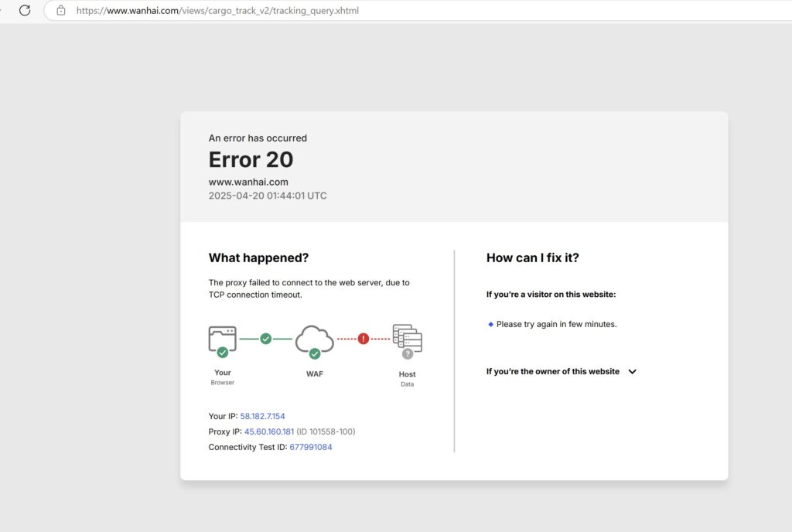Click the '(ID 101558-100)' proxy text
The width and height of the screenshot is (792, 532).
(326, 431)
